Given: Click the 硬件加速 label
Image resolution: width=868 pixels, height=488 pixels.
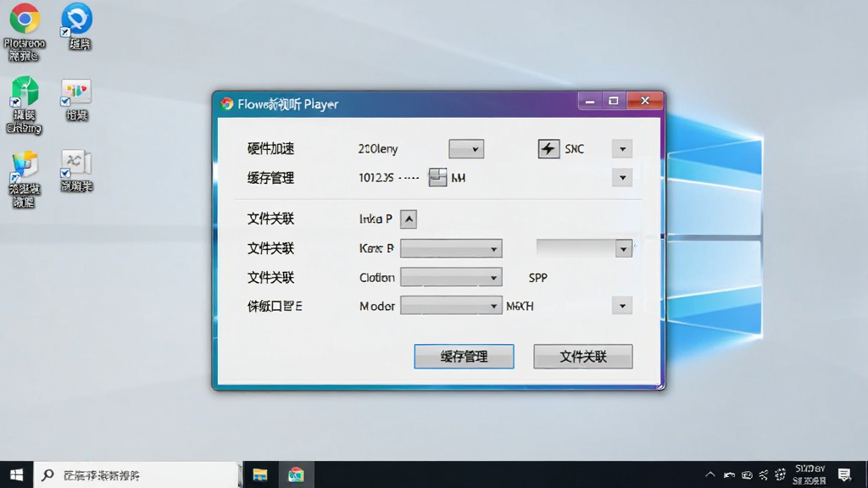Looking at the screenshot, I should tap(270, 148).
